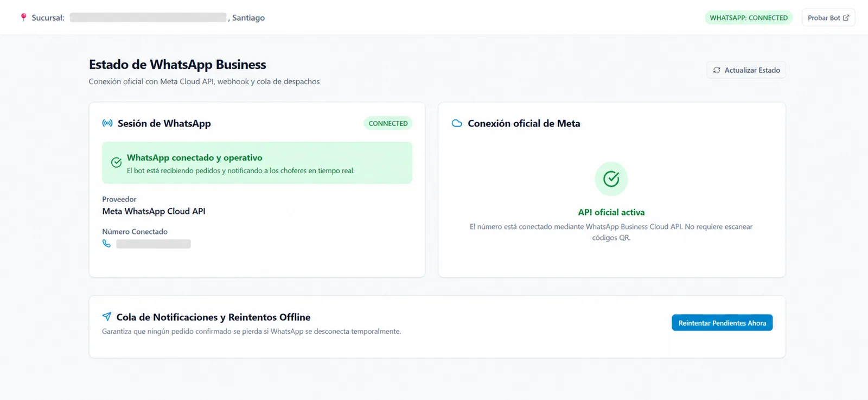This screenshot has width=868, height=400.
Task: Click the 'Proveedor' label
Action: point(119,199)
